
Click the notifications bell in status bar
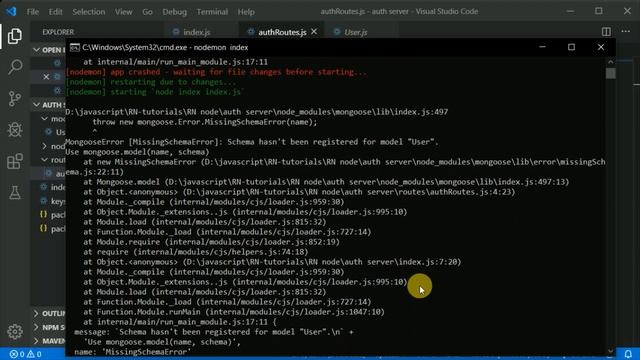click(x=628, y=354)
